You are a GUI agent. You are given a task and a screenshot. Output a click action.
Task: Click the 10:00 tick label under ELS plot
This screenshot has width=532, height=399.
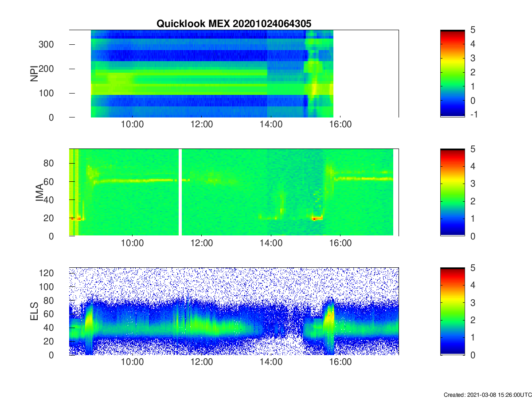pyautogui.click(x=132, y=362)
